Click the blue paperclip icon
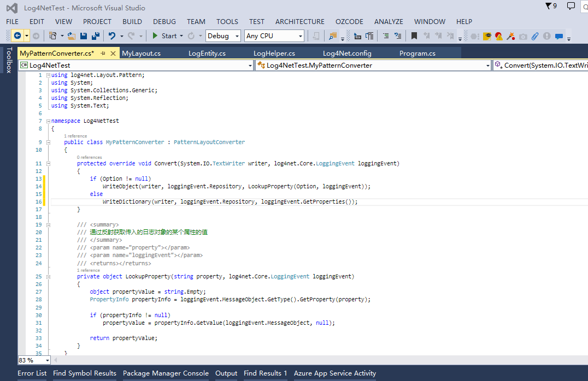 point(535,37)
